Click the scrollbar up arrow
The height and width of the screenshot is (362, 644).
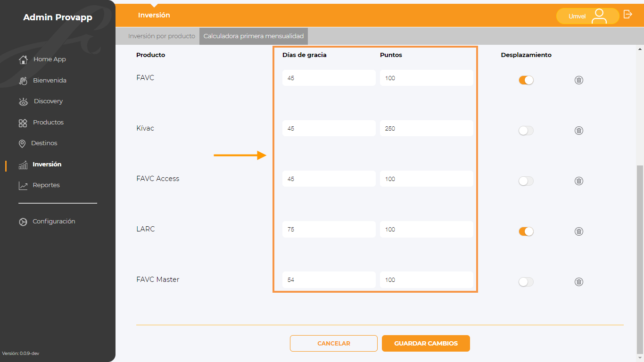click(x=640, y=49)
